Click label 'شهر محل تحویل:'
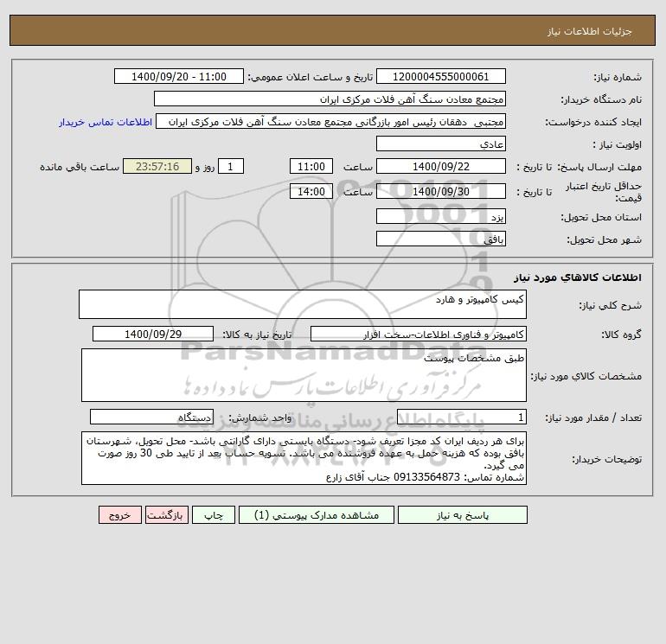The width and height of the screenshot is (666, 644). pyautogui.click(x=604, y=239)
